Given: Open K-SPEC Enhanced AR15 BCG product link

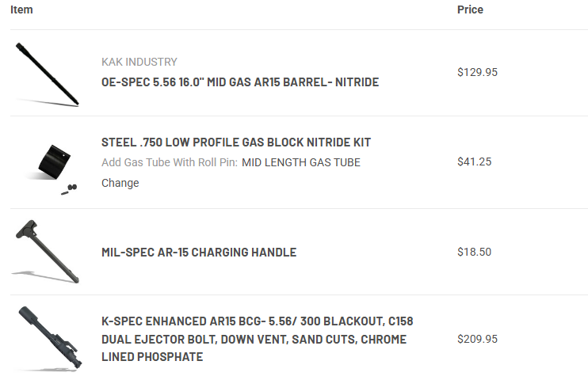Looking at the screenshot, I should click(x=258, y=339).
